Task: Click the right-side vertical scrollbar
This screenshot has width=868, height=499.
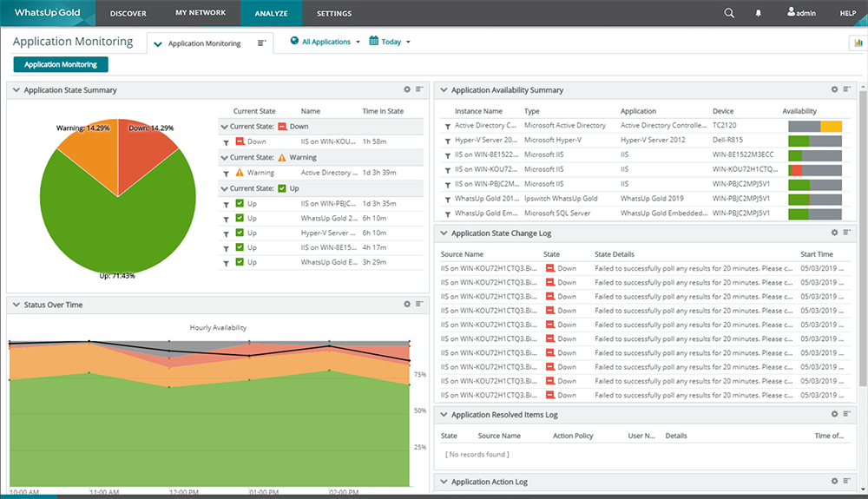Action: [863, 238]
